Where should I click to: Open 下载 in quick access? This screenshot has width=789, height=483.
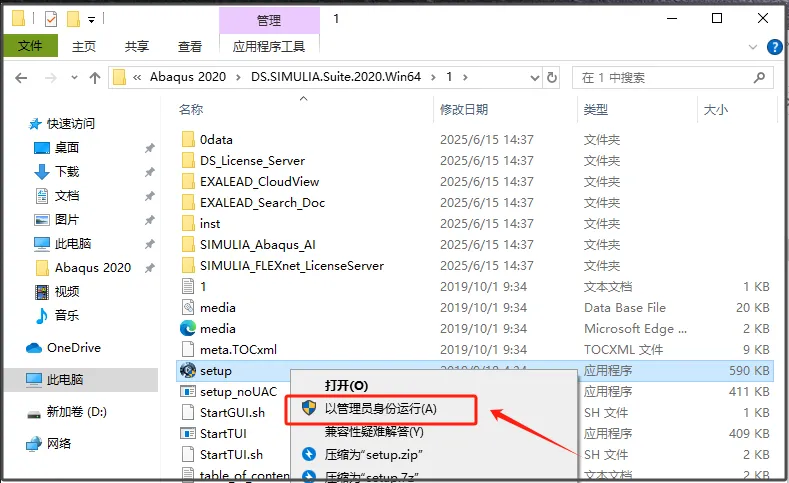pyautogui.click(x=56, y=172)
